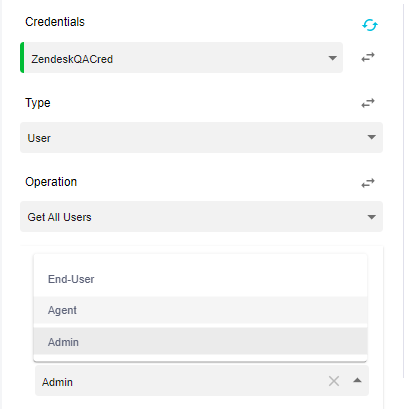The width and height of the screenshot is (404, 409).
Task: Click the Type section label
Action: coord(38,103)
